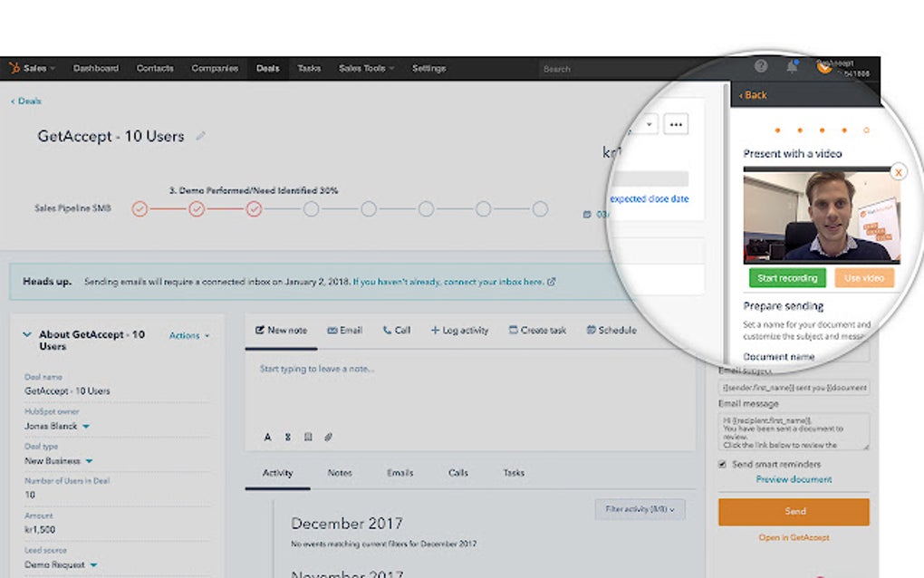This screenshot has height=578, width=924.
Task: Open Companies in the navigation bar
Action: (x=215, y=68)
